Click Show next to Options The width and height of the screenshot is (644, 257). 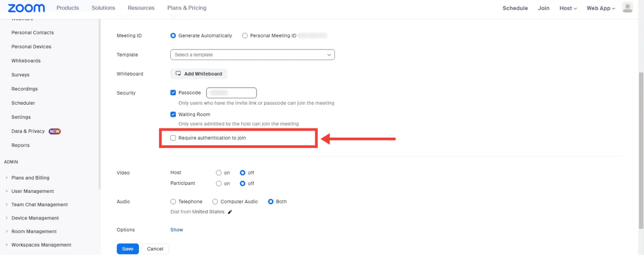coord(176,230)
